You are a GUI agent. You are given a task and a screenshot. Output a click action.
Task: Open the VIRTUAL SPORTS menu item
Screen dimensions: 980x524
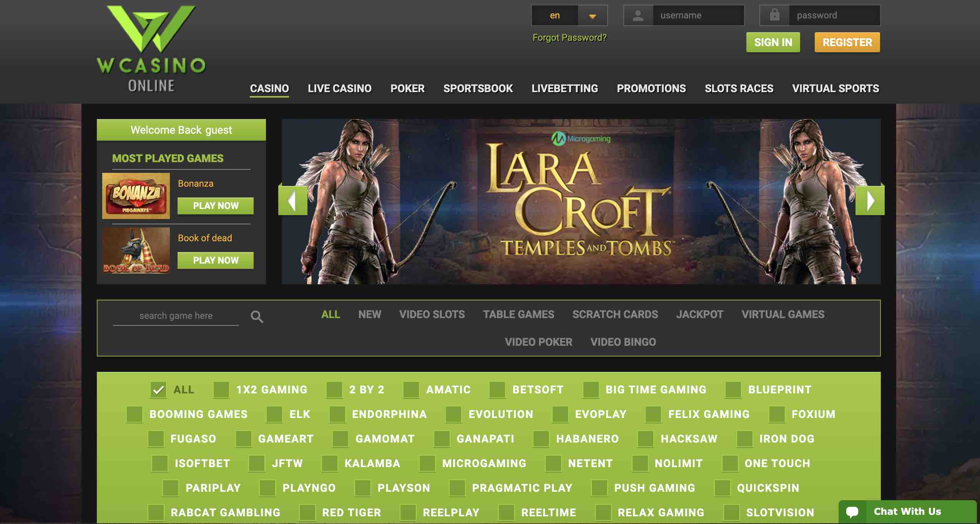[x=835, y=88]
